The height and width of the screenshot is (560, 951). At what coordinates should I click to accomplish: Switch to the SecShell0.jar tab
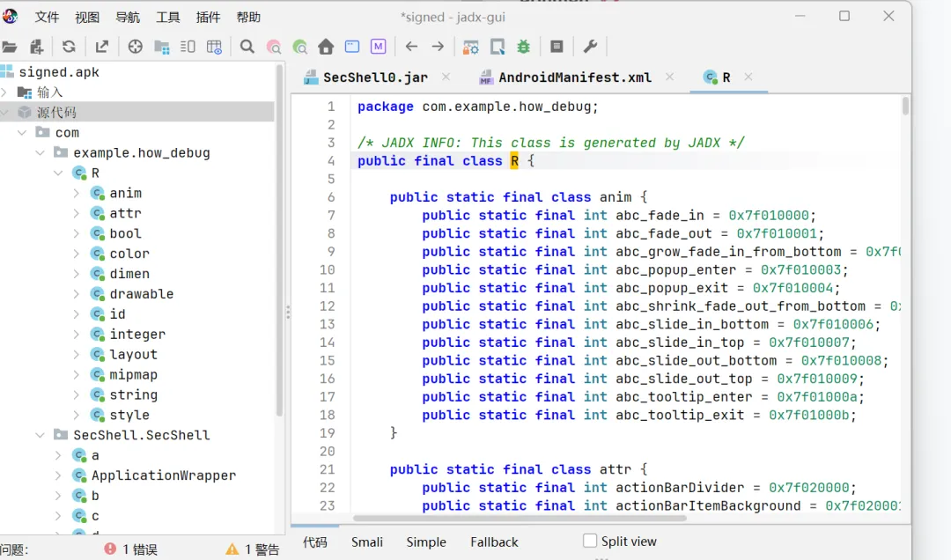pyautogui.click(x=375, y=77)
